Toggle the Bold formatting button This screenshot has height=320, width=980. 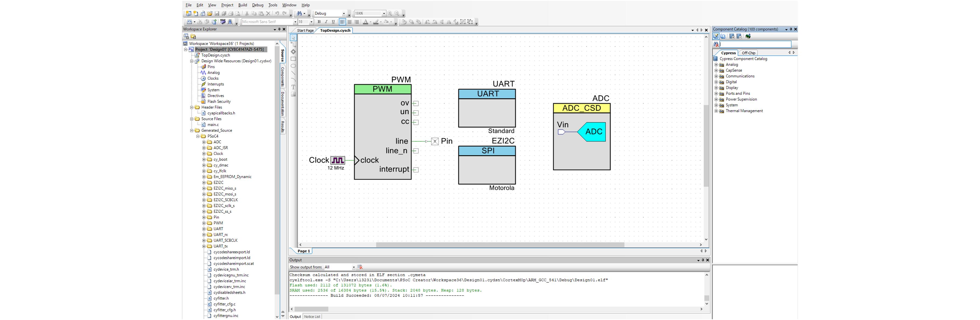click(x=319, y=22)
